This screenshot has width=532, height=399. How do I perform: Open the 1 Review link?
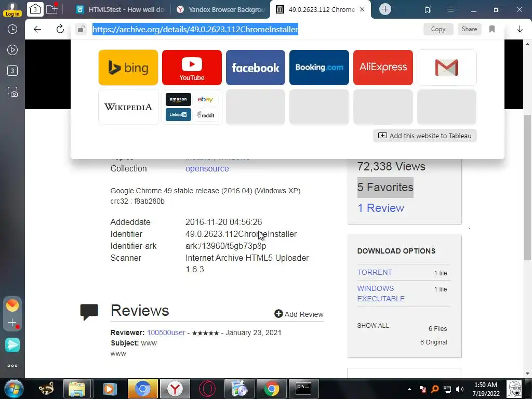[381, 208]
